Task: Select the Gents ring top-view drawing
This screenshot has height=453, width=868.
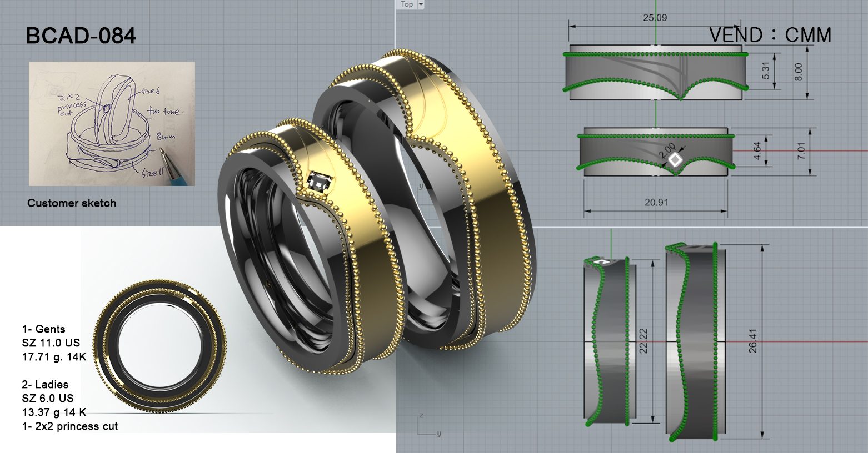Action: [656, 73]
